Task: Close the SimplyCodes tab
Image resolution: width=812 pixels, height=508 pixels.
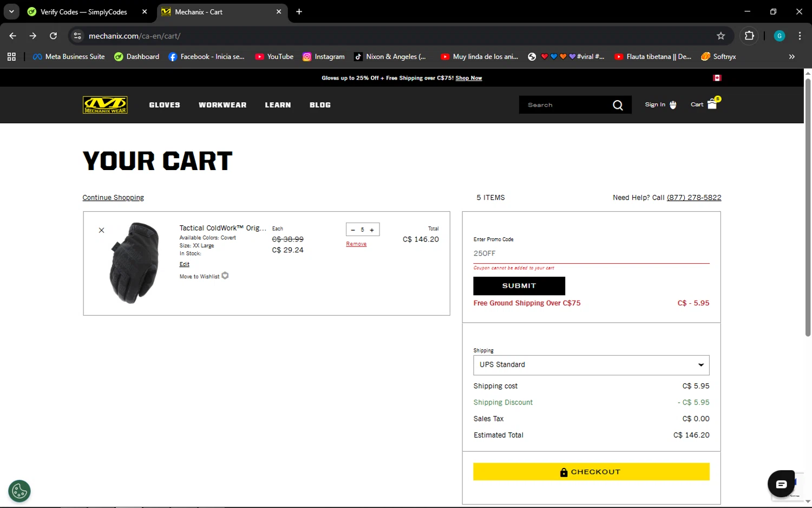Action: [x=145, y=11]
